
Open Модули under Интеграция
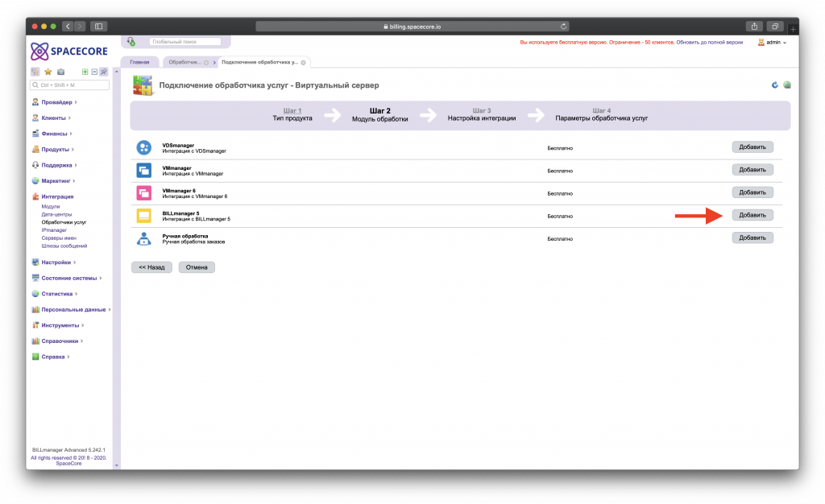[x=51, y=207]
